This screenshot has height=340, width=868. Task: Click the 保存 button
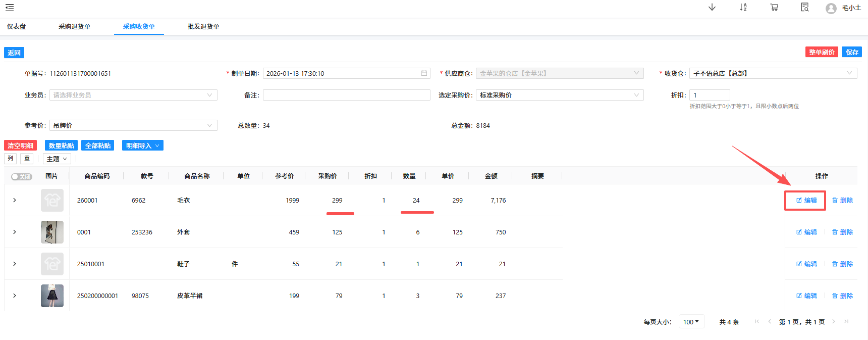tap(852, 52)
